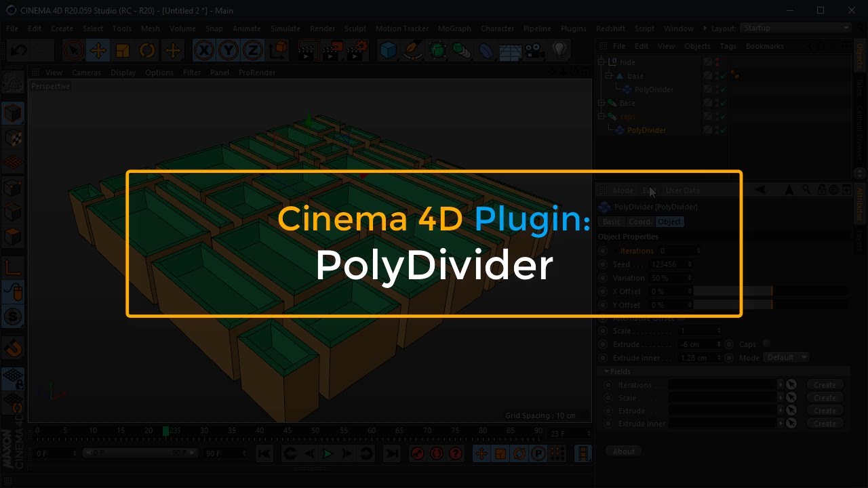The height and width of the screenshot is (488, 868).
Task: Collapse the lowercase base object tree
Action: (609, 76)
